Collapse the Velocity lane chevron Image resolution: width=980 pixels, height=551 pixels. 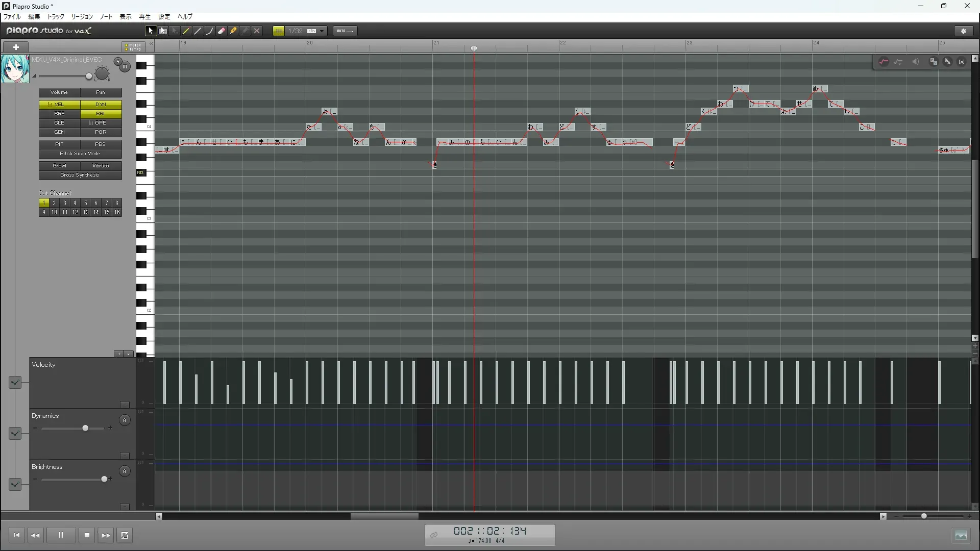click(15, 382)
